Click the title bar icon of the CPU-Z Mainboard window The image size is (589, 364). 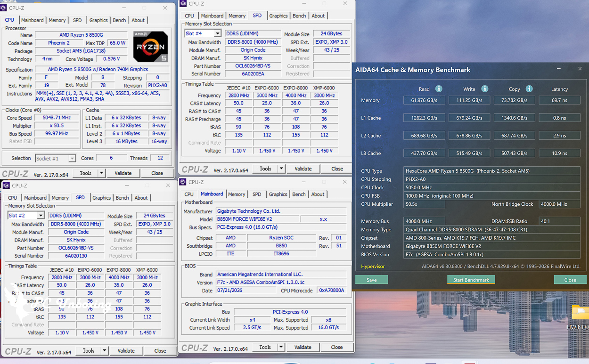point(183,182)
